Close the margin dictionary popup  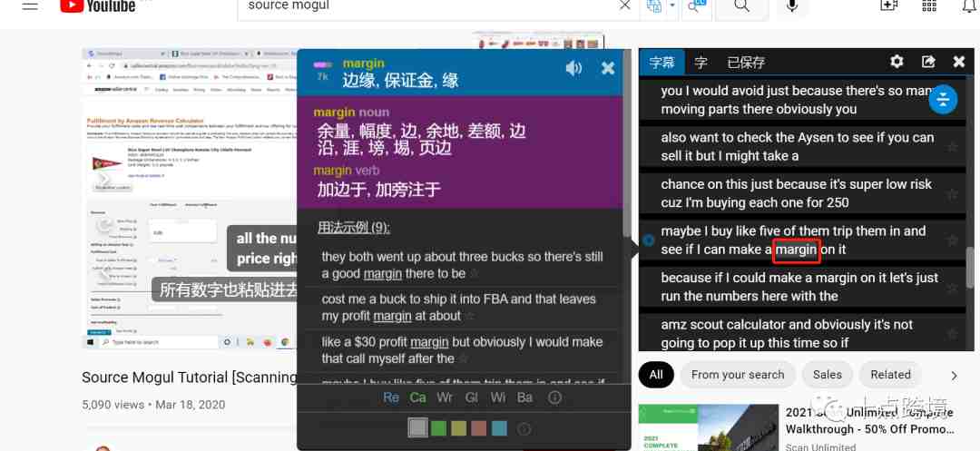[x=607, y=69]
